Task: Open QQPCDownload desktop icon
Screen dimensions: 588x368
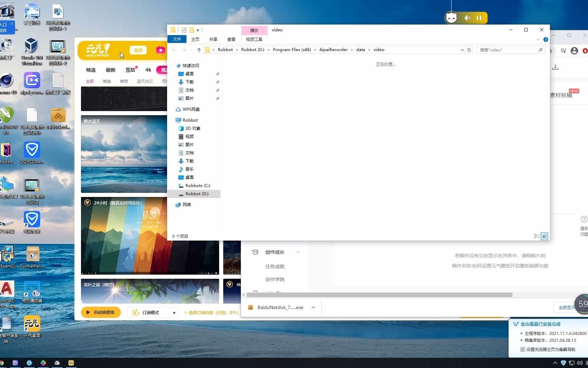Action: coord(32,153)
